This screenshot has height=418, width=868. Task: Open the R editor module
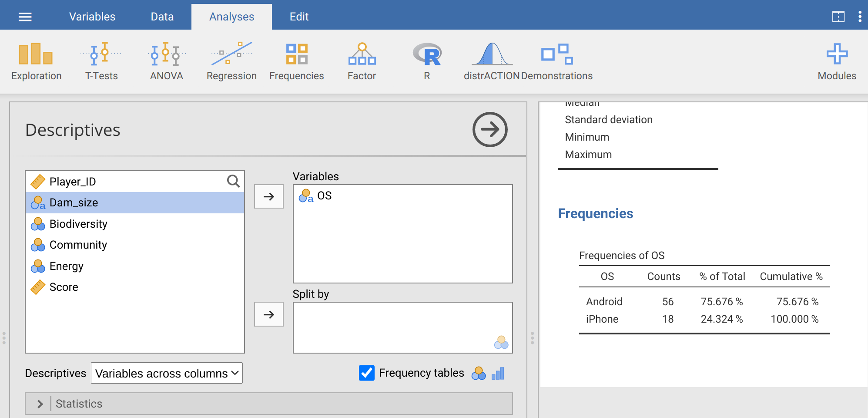tap(427, 62)
